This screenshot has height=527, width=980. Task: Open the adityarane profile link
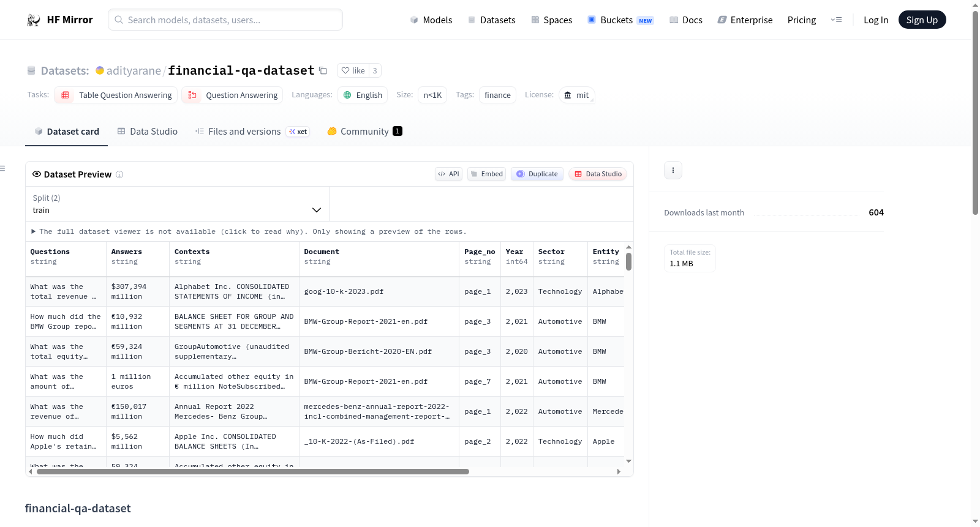click(x=134, y=70)
